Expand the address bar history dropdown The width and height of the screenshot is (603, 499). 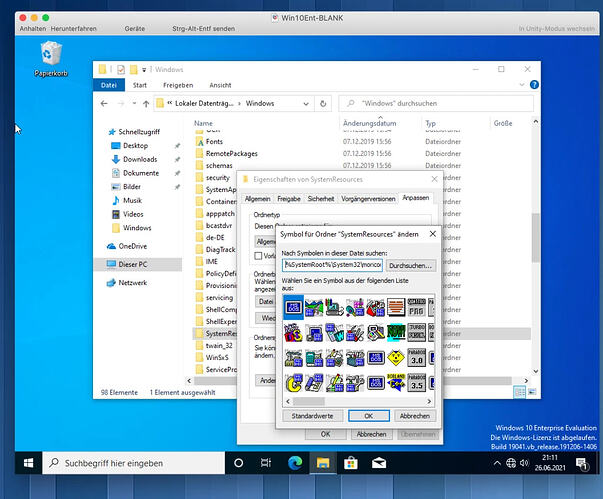click(306, 103)
